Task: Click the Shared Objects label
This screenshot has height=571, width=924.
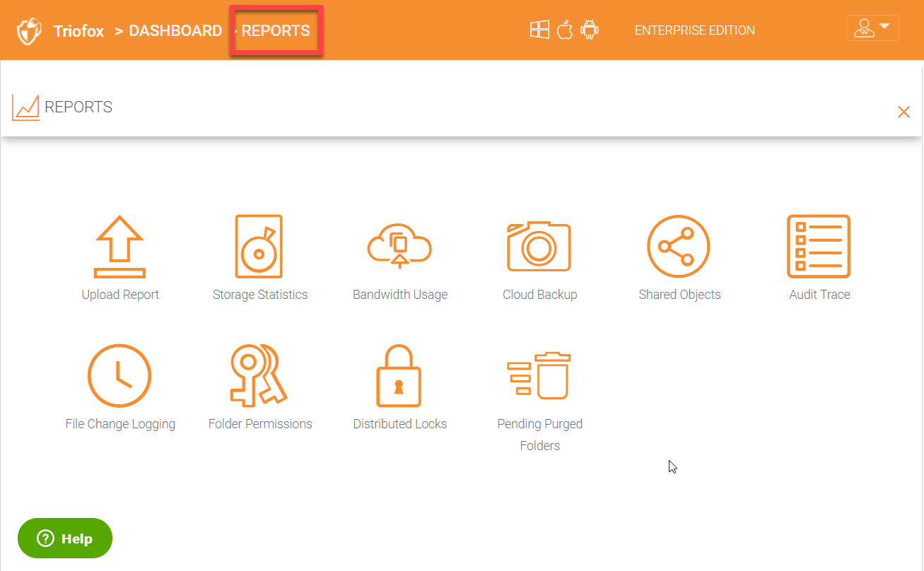Action: (x=679, y=295)
